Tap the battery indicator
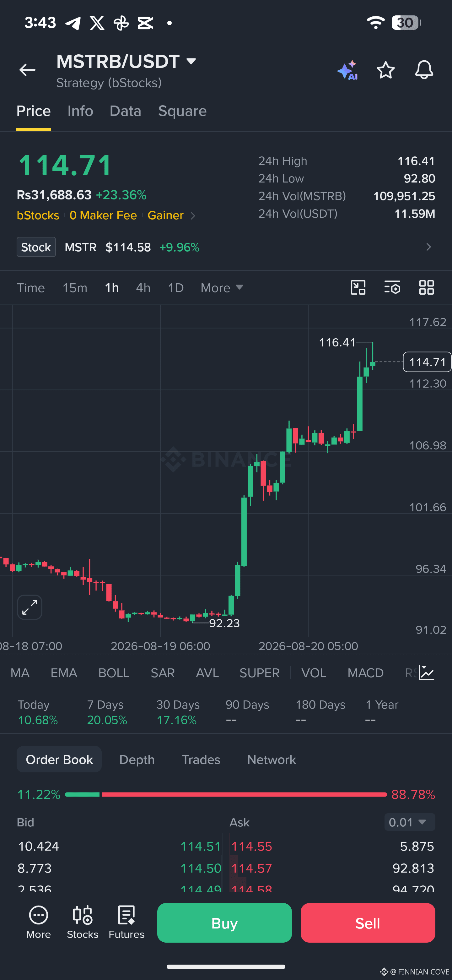 pos(406,23)
